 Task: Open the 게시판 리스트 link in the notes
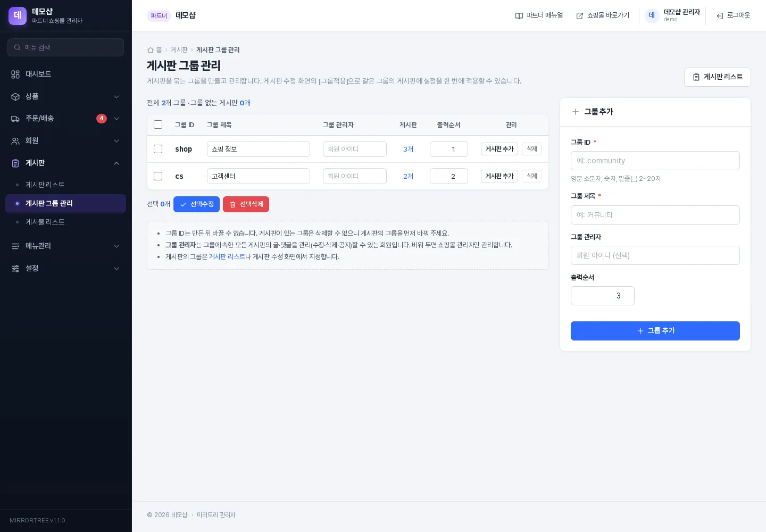point(227,257)
